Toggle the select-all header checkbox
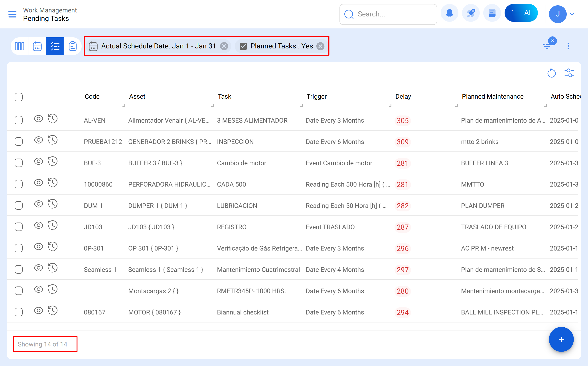 (x=19, y=97)
